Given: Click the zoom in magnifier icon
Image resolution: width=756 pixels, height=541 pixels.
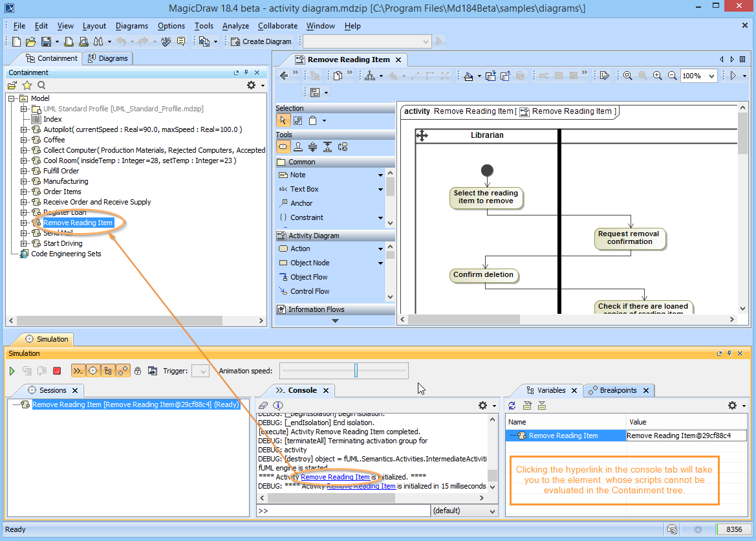Looking at the screenshot, I should click(x=658, y=76).
